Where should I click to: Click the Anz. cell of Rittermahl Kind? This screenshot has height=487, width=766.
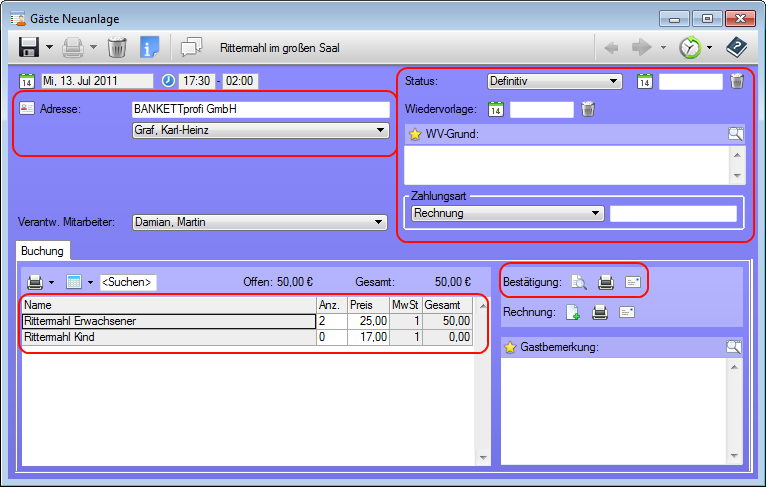tap(332, 337)
